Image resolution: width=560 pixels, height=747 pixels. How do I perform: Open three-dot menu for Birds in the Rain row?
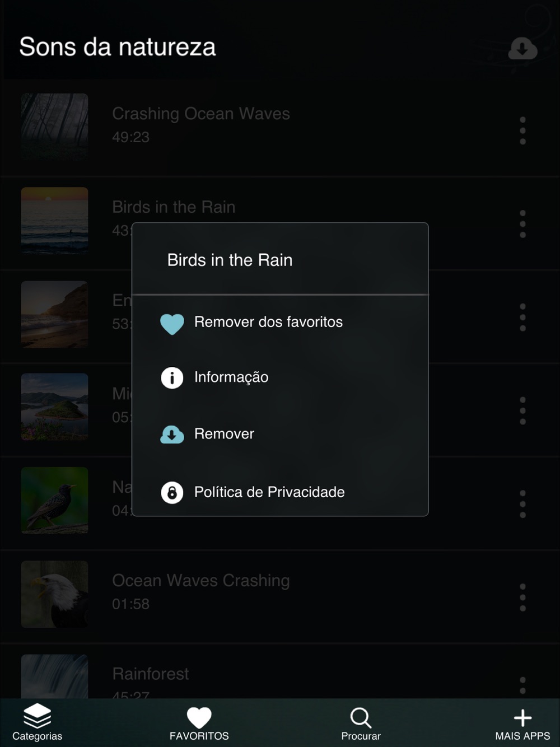coord(522,224)
